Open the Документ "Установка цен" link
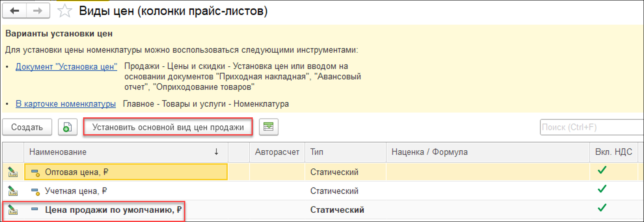The width and height of the screenshot is (644, 222). (66, 67)
